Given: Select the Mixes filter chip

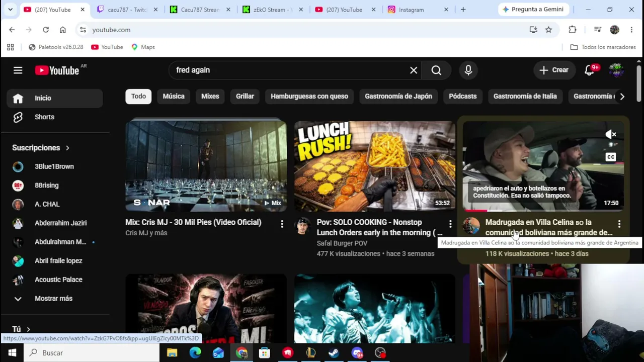Looking at the screenshot, I should (210, 96).
